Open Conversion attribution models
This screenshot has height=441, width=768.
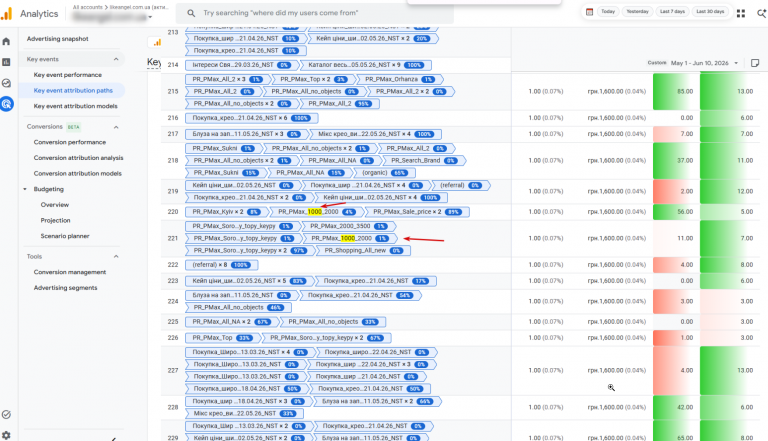(x=77, y=173)
